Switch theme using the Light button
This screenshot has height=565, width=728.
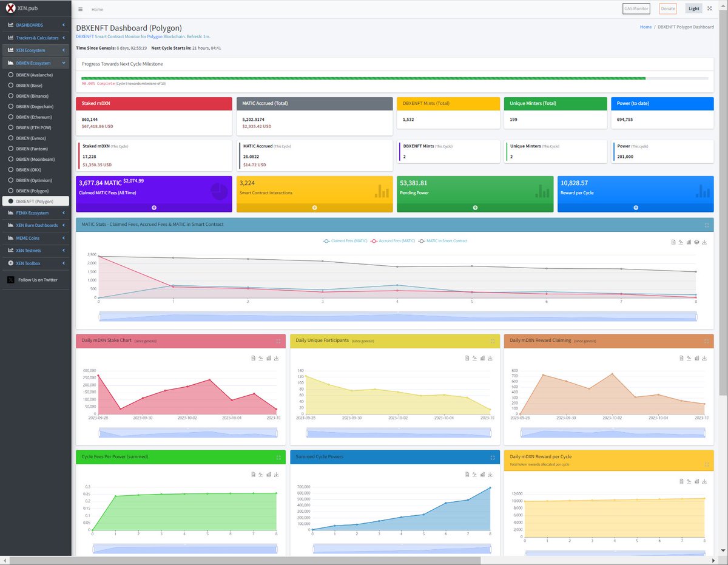(x=693, y=8)
